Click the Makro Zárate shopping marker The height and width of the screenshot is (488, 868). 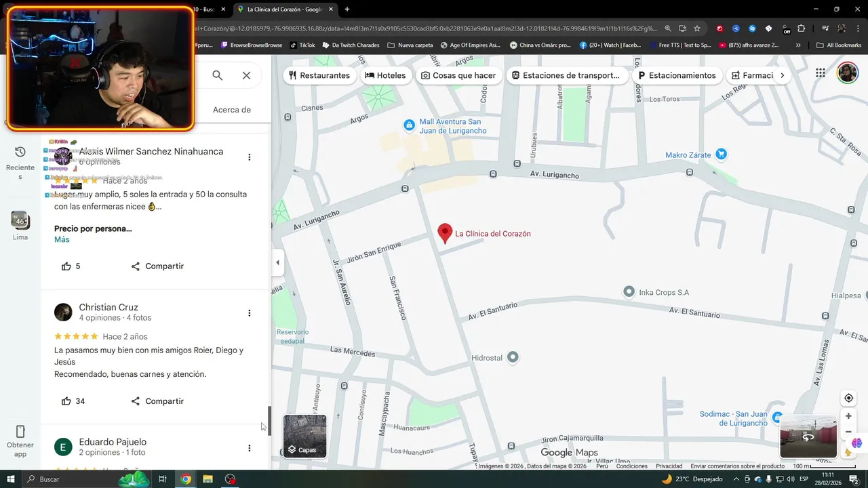(x=722, y=155)
